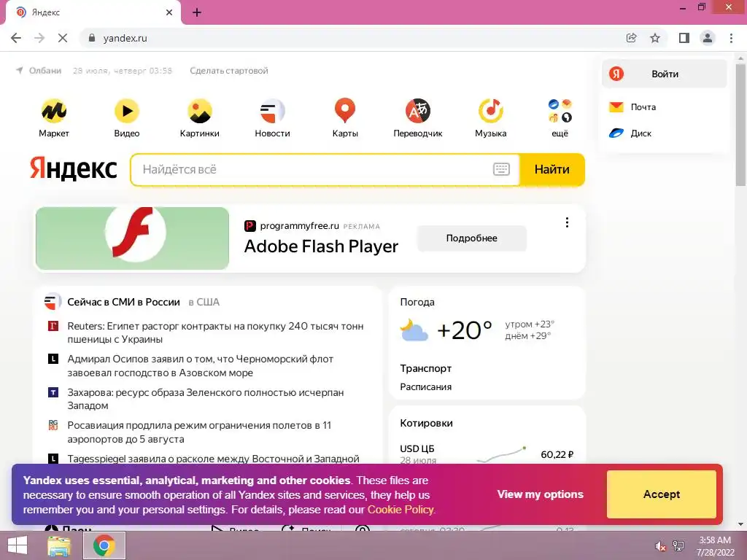Open the Cookie Policy link
Image resolution: width=747 pixels, height=560 pixels.
(400, 510)
